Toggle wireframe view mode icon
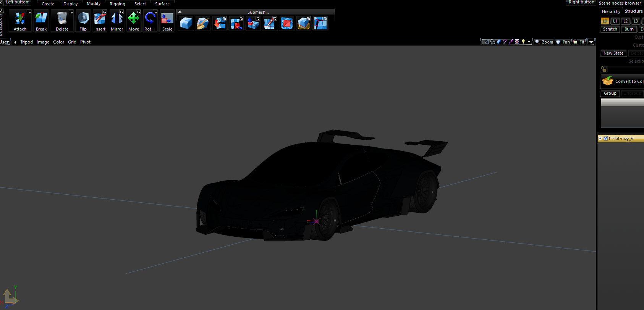This screenshot has width=644, height=310. point(486,42)
